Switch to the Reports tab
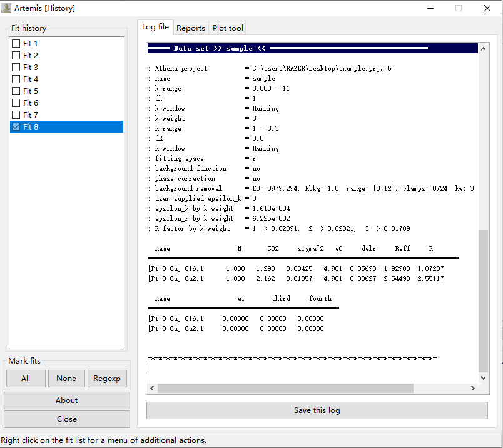The width and height of the screenshot is (503, 448). pos(190,28)
